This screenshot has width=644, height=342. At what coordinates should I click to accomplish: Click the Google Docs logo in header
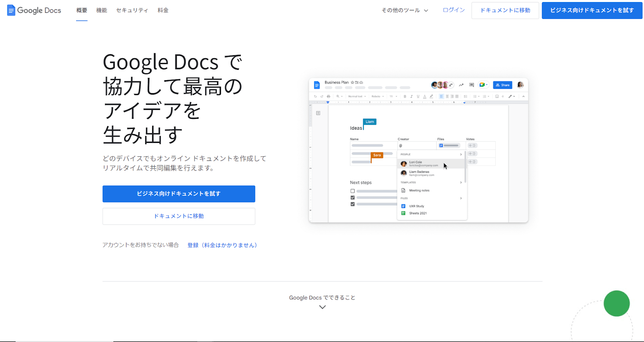pos(34,10)
